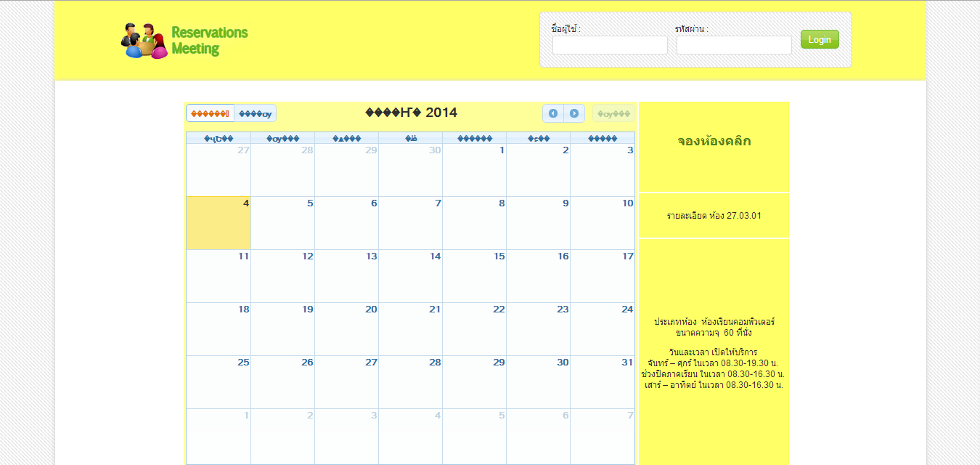
Task: Go to the previous month arrow
Action: pyautogui.click(x=553, y=113)
